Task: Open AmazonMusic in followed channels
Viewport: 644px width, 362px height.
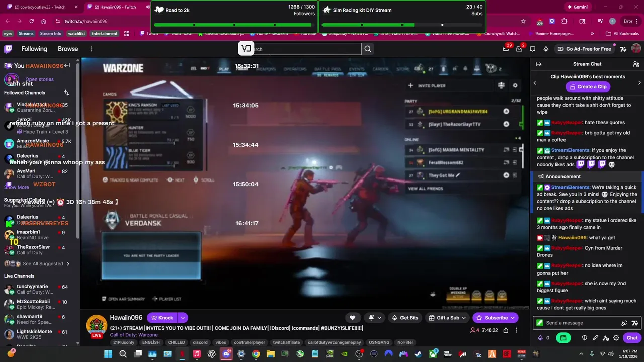Action: (x=39, y=144)
